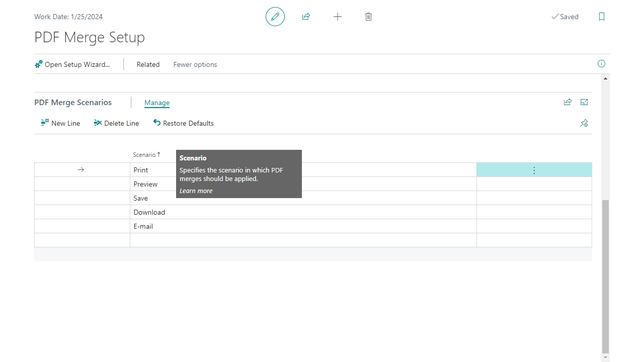
Task: Sort by Scenario column header
Action: (144, 155)
